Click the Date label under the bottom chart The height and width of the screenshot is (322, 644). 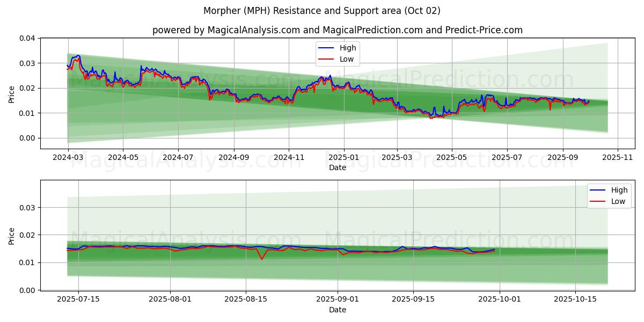coord(338,310)
